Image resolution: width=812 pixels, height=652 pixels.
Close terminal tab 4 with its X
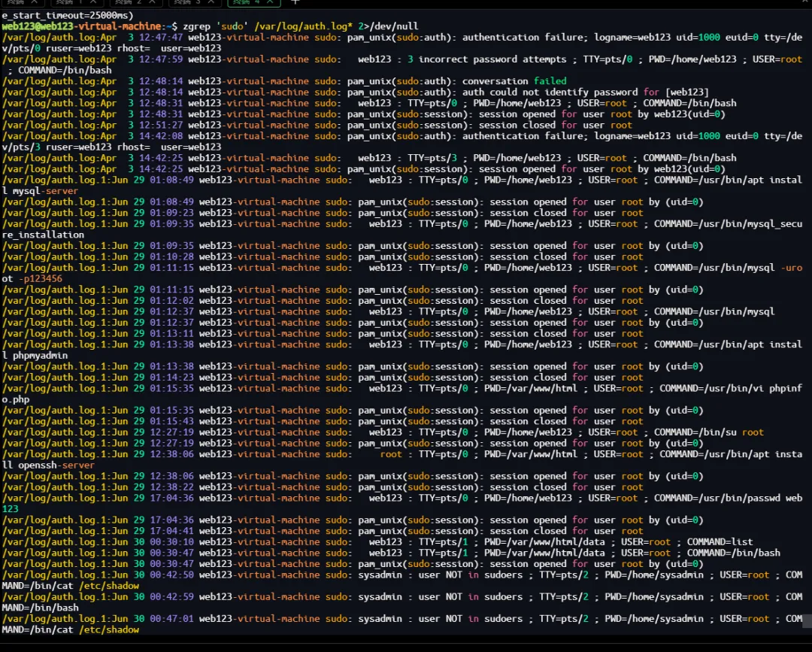tap(271, 2)
